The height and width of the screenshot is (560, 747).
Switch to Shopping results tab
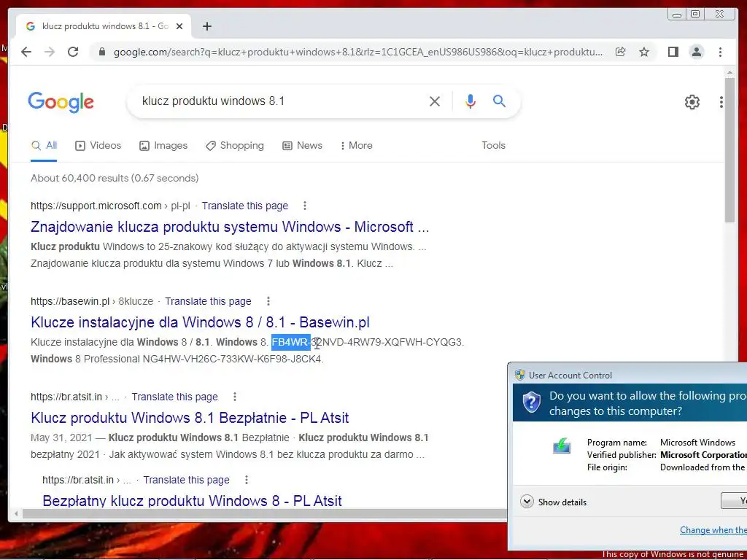(234, 146)
